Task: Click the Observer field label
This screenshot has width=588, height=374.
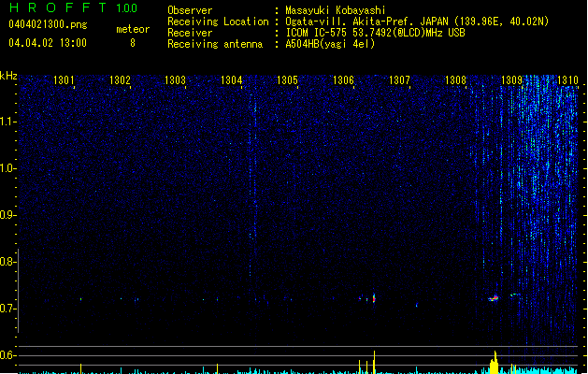Action: click(190, 10)
